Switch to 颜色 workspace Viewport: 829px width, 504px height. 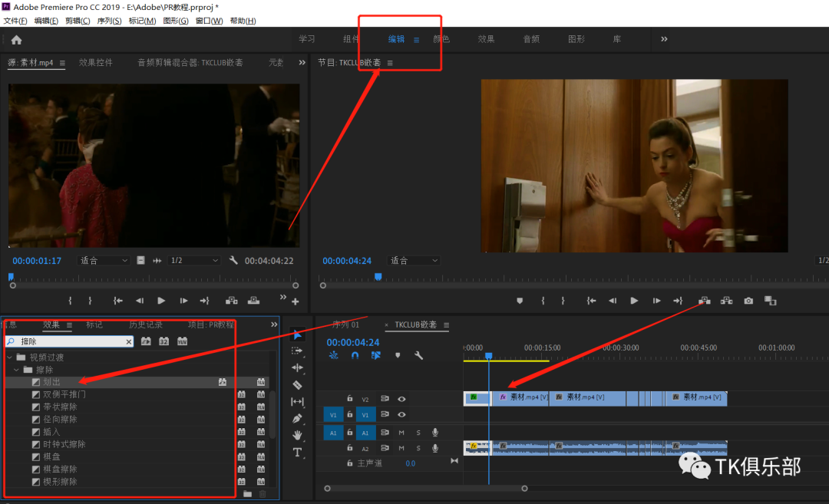441,39
